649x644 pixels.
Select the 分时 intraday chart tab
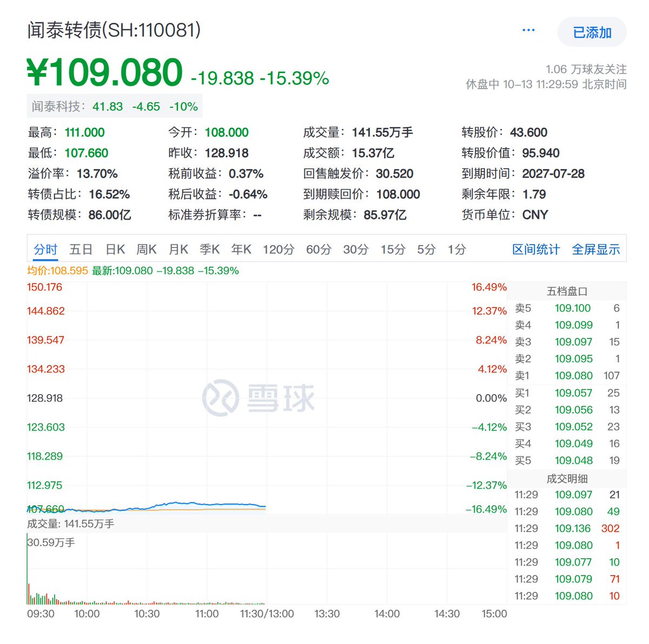[45, 249]
